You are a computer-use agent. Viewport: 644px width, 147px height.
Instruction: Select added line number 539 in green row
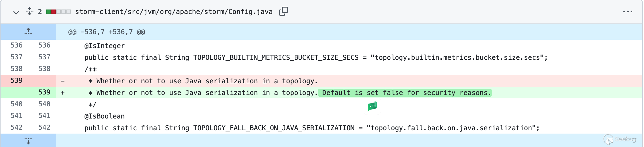[x=44, y=92]
